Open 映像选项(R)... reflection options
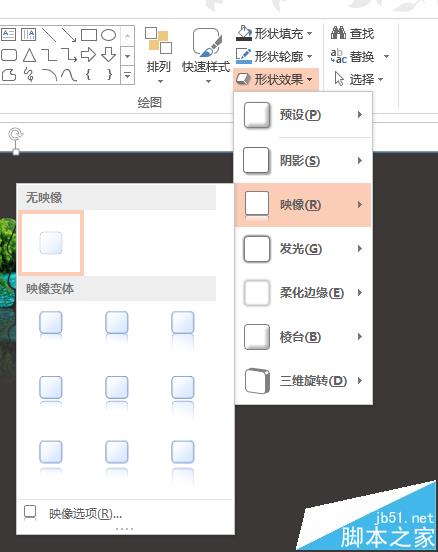This screenshot has width=438, height=552. tap(125, 514)
